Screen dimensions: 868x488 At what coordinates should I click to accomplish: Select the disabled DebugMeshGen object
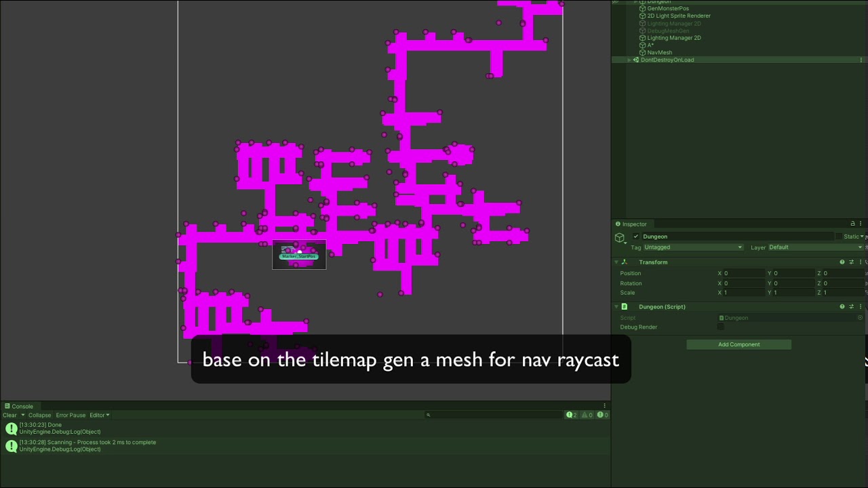pos(668,30)
